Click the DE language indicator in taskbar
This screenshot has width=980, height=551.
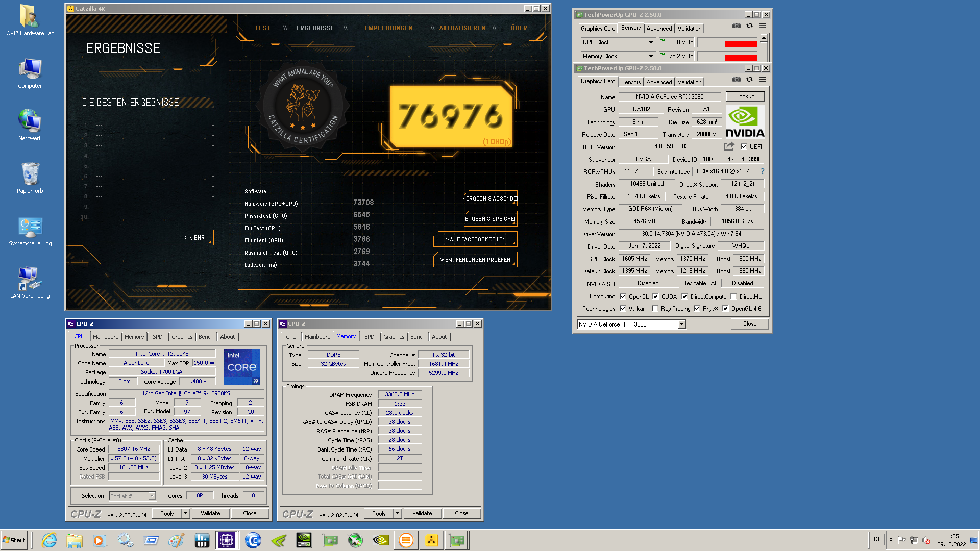[877, 539]
